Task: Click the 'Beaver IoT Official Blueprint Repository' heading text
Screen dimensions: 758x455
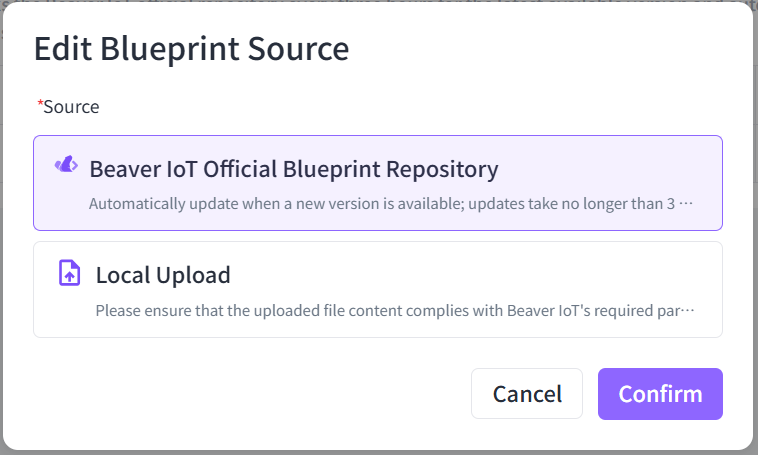Action: tap(294, 169)
